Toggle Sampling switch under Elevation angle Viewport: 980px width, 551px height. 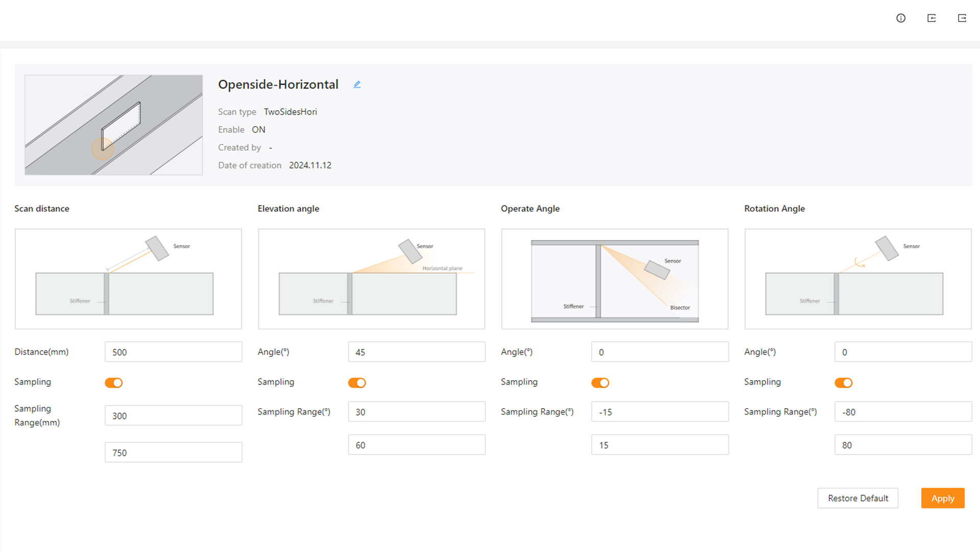[357, 383]
